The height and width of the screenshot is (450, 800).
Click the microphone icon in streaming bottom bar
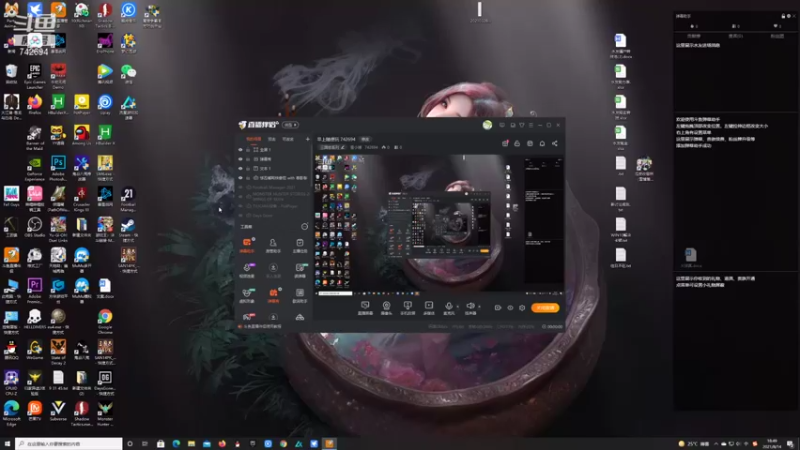pos(448,306)
